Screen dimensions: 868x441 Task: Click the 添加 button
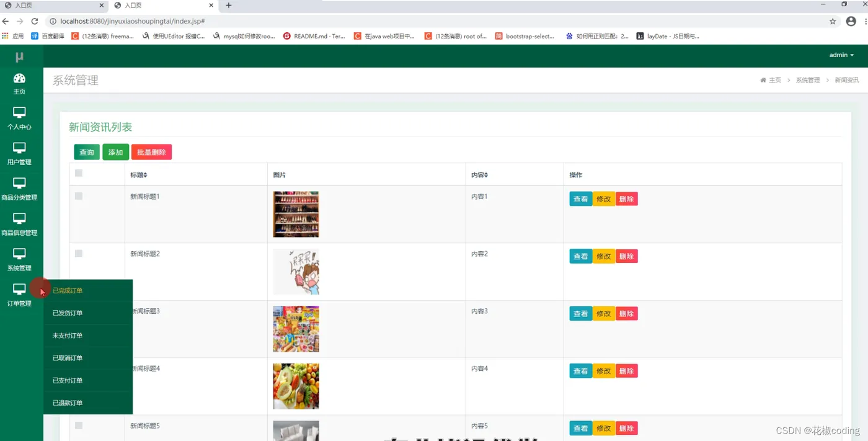(115, 152)
